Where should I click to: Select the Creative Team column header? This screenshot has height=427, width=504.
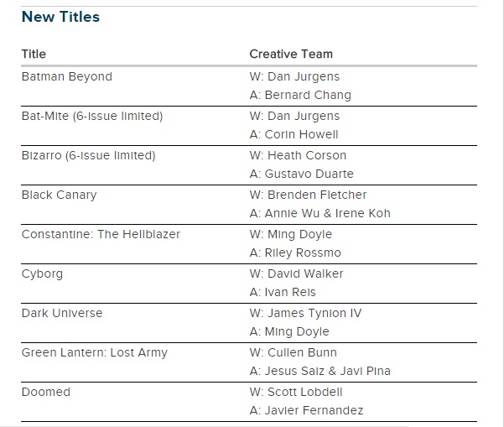(291, 54)
